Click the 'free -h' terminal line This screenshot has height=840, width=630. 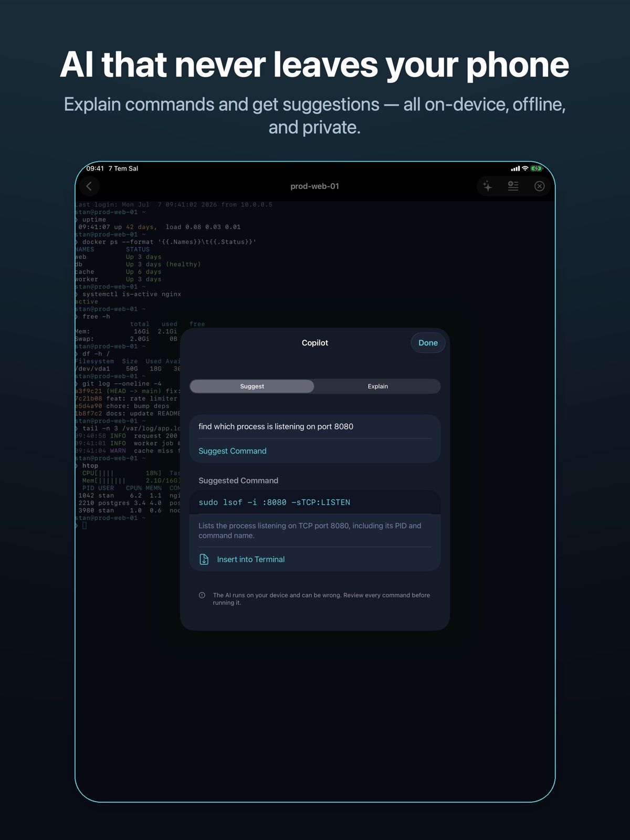(93, 317)
